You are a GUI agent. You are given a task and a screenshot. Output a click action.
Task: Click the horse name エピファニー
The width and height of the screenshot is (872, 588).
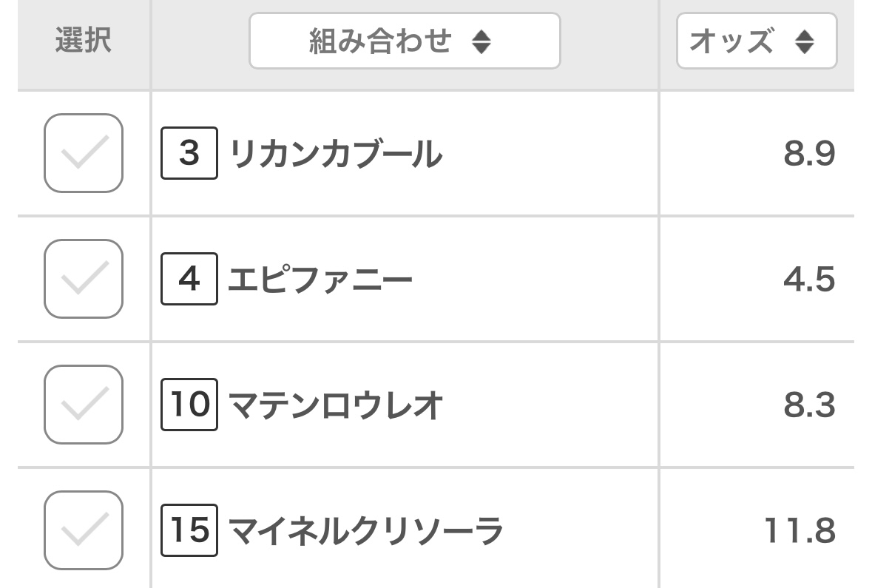(321, 280)
